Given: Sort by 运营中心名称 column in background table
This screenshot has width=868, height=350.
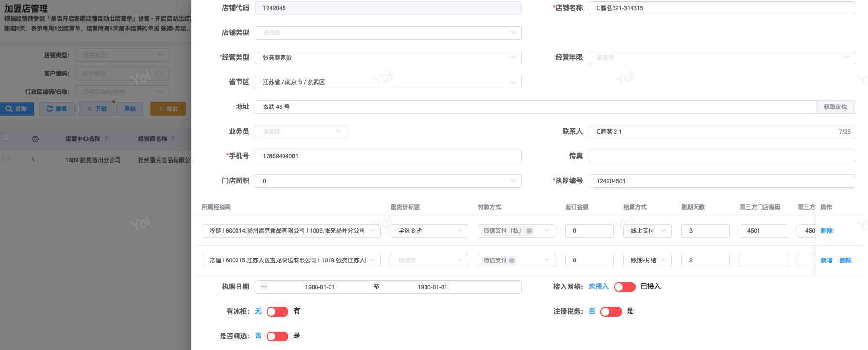Looking at the screenshot, I should click(106, 139).
